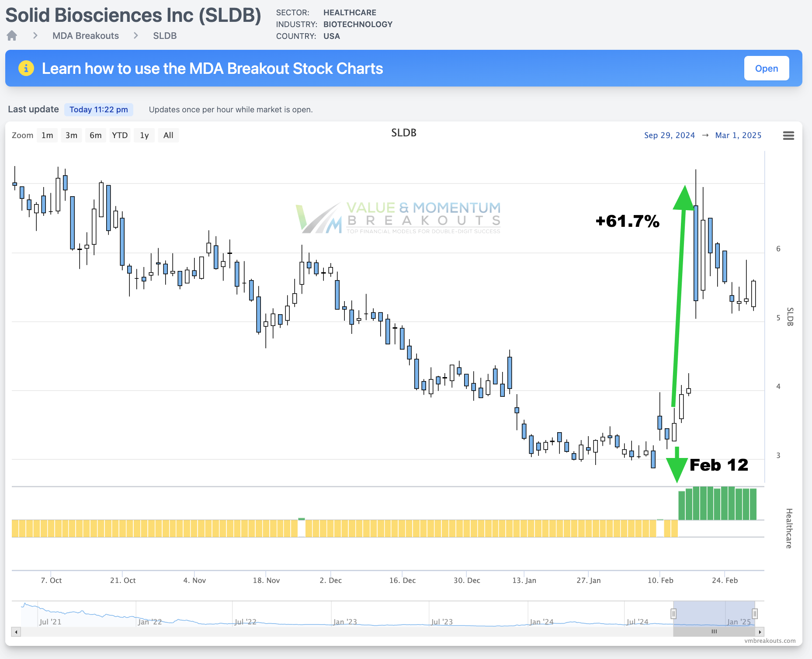Click the left navigator range handle
The width and height of the screenshot is (812, 659).
[673, 614]
